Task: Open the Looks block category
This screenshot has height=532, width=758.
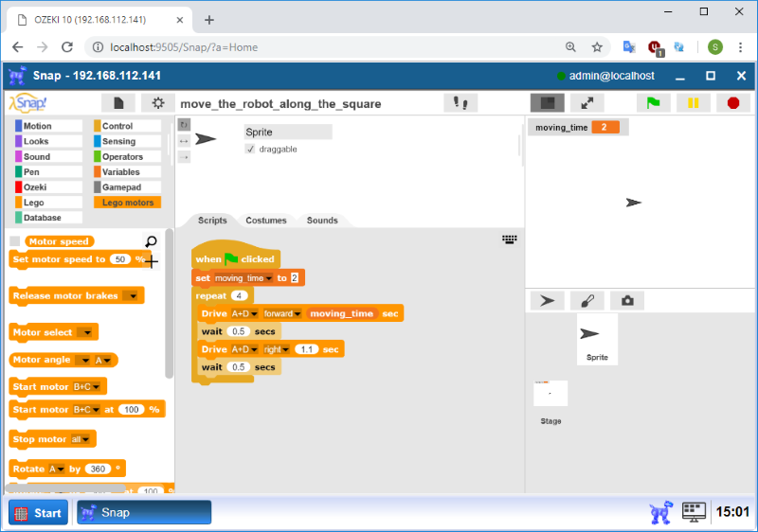Action: 48,141
